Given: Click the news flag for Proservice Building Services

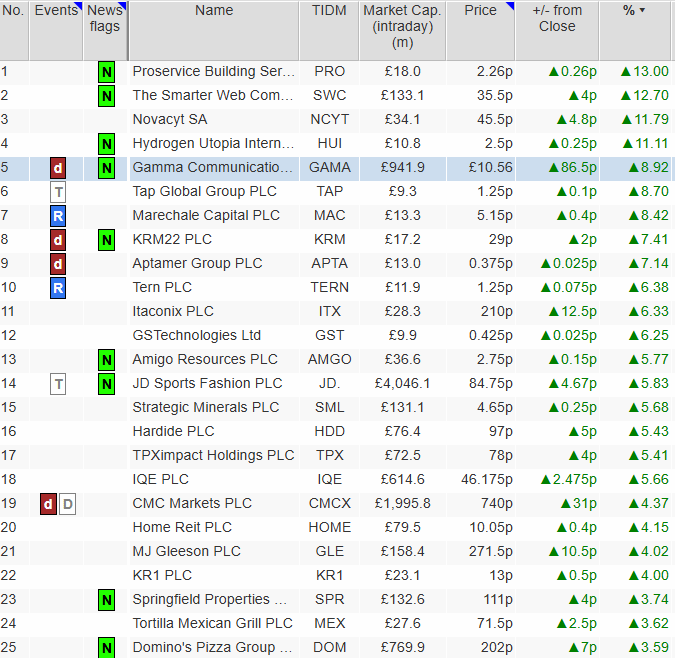Looking at the screenshot, I should pos(106,72).
